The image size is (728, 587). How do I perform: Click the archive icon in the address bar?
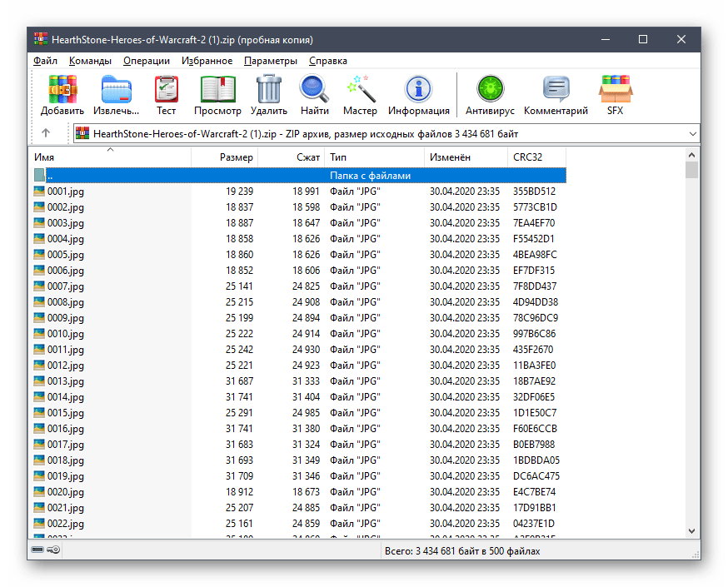[82, 134]
